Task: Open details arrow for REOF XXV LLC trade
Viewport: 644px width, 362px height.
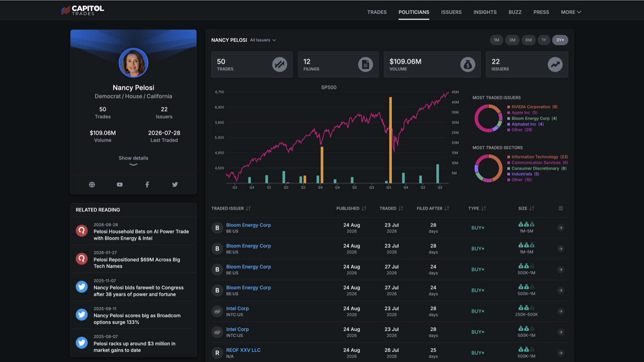Action: [x=561, y=353]
